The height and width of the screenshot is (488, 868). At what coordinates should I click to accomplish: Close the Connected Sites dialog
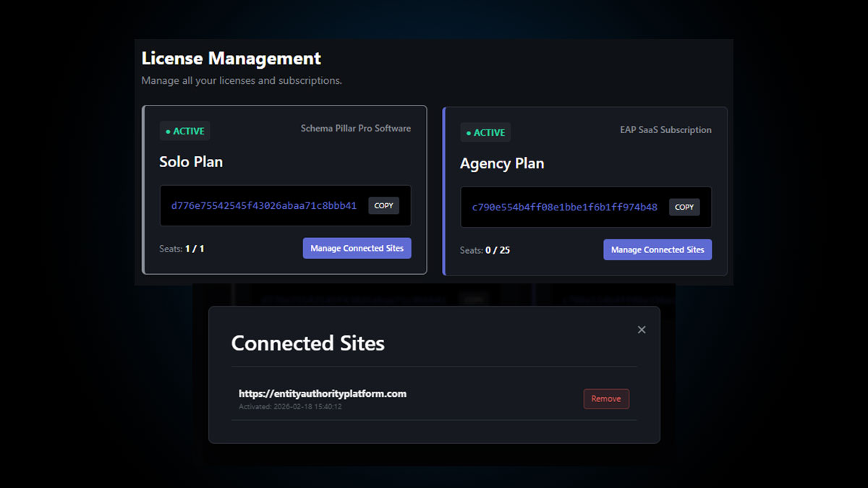(x=641, y=330)
